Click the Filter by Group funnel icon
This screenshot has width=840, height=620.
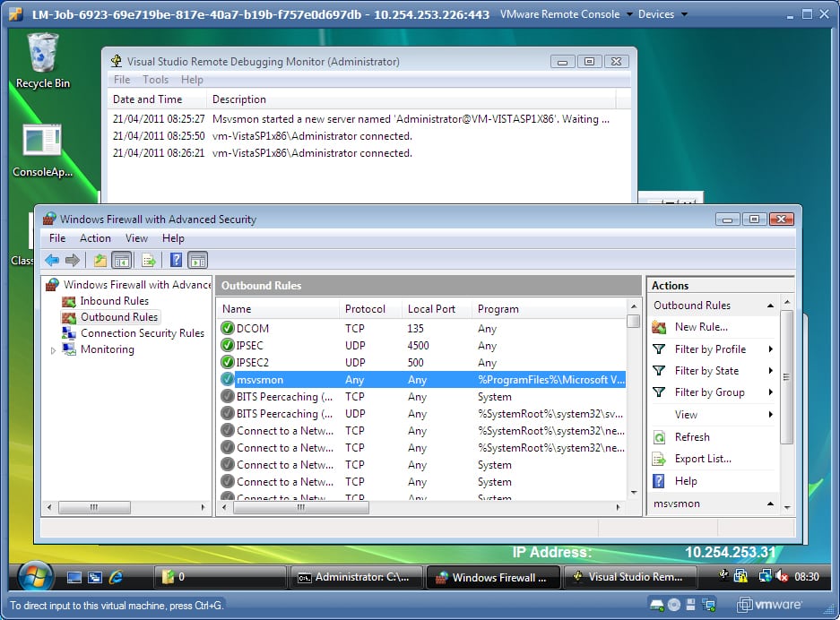659,392
